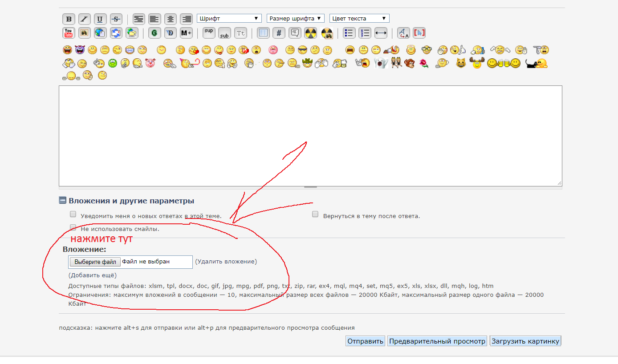Toggle underline formatting
618x364 pixels.
point(100,19)
